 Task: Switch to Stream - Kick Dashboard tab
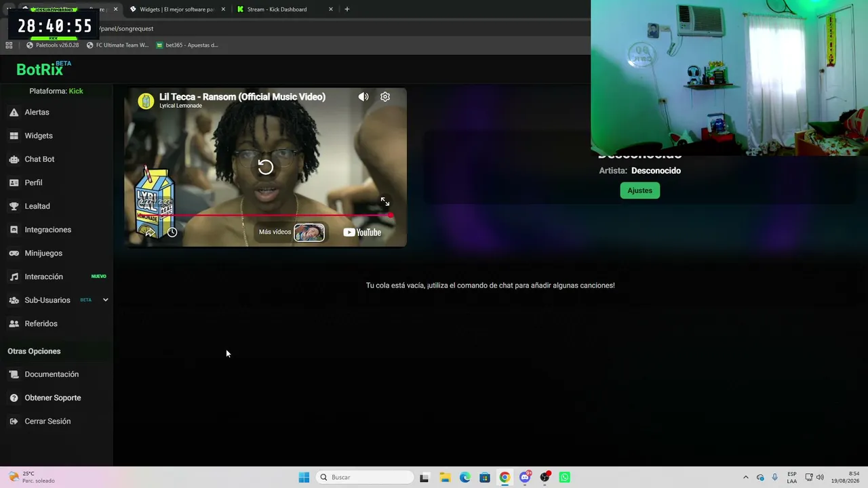click(x=283, y=9)
